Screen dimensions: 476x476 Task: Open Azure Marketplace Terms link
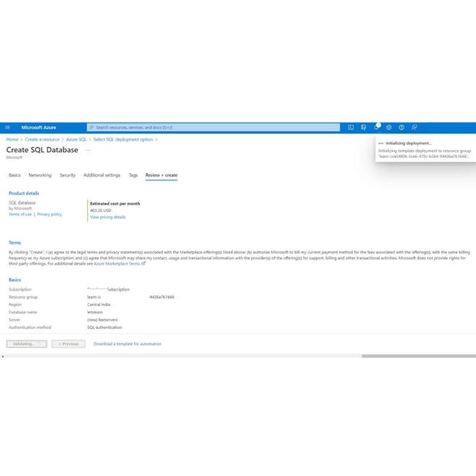(x=117, y=264)
